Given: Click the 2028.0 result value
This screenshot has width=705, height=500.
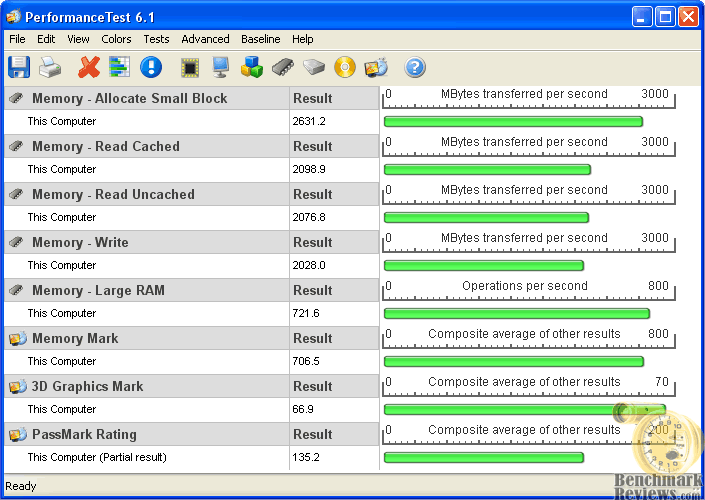Looking at the screenshot, I should coord(309,265).
